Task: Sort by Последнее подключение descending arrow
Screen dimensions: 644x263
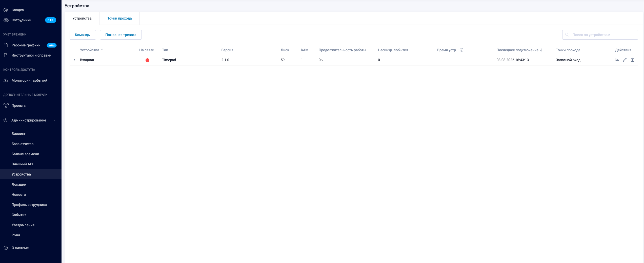Action: point(541,50)
